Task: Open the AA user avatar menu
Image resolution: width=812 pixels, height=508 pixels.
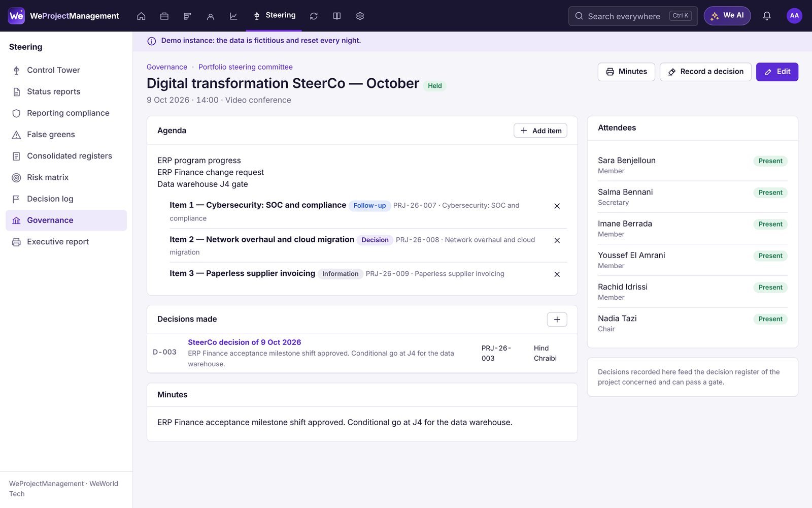Action: (x=794, y=16)
